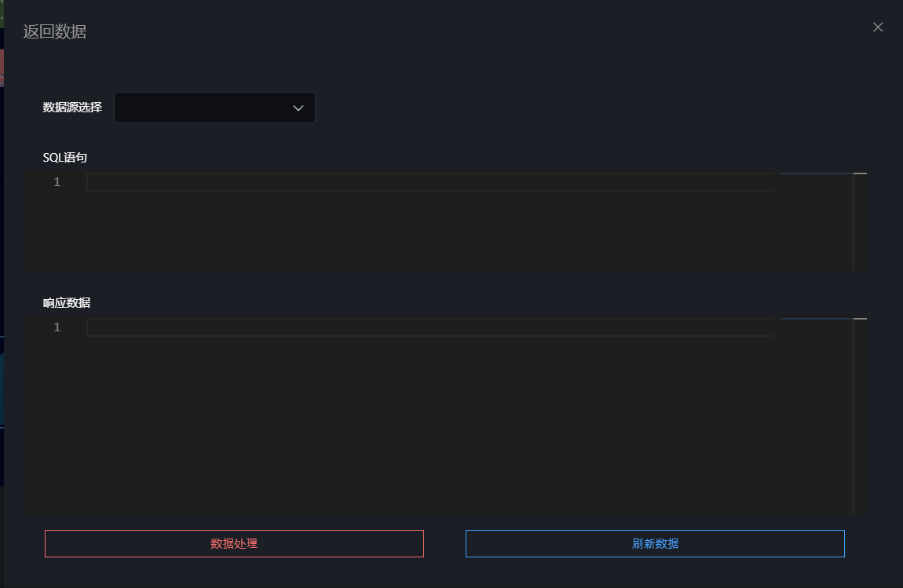The width and height of the screenshot is (903, 588).
Task: Click line number 1 in SQL语句 editor
Action: (57, 182)
